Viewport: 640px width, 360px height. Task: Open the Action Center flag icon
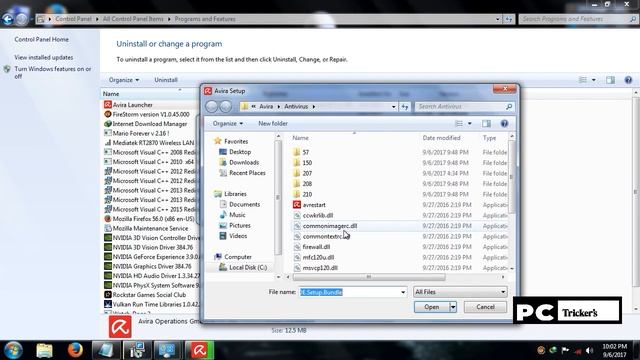point(565,350)
